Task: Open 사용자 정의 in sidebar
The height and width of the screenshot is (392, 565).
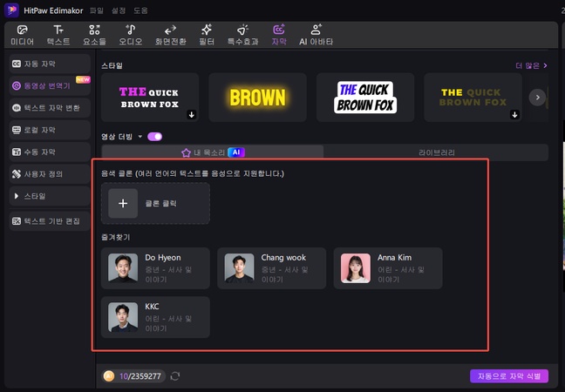Action: tap(50, 174)
